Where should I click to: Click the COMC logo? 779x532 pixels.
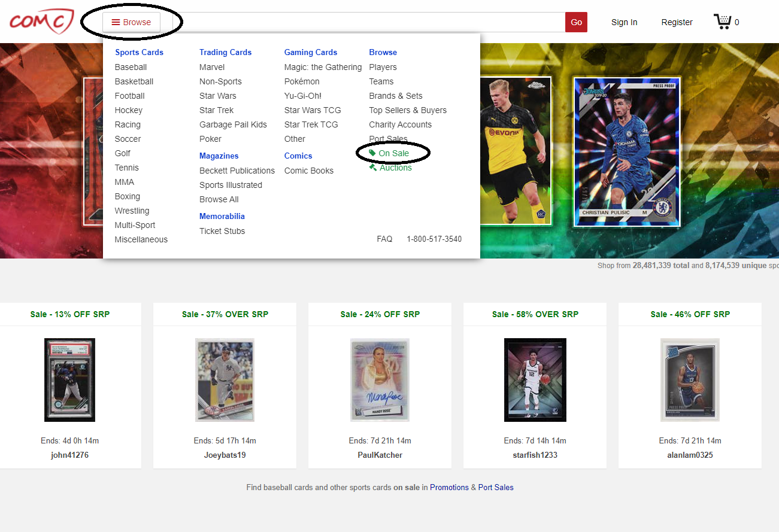41,22
